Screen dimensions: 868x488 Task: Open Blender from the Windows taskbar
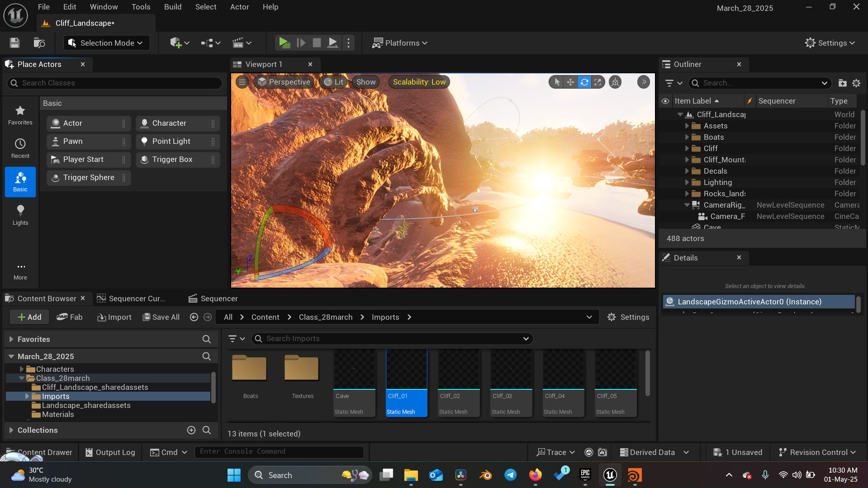pos(486,475)
